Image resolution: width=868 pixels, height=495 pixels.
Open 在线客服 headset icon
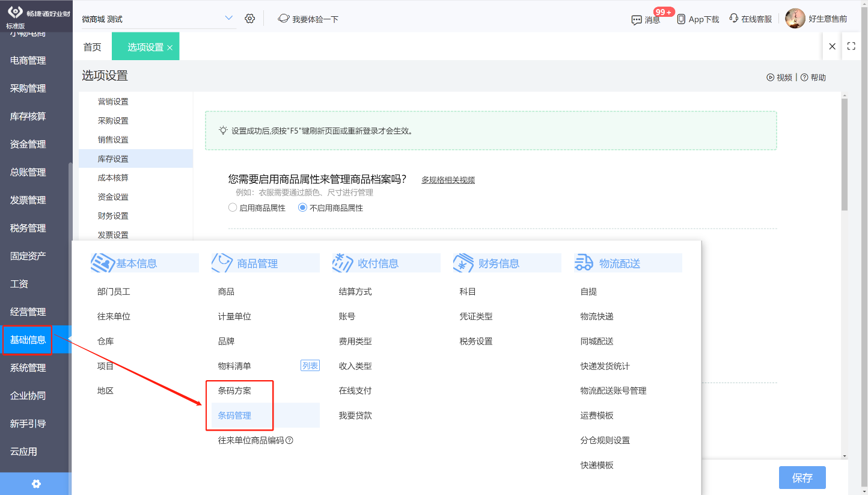click(733, 19)
